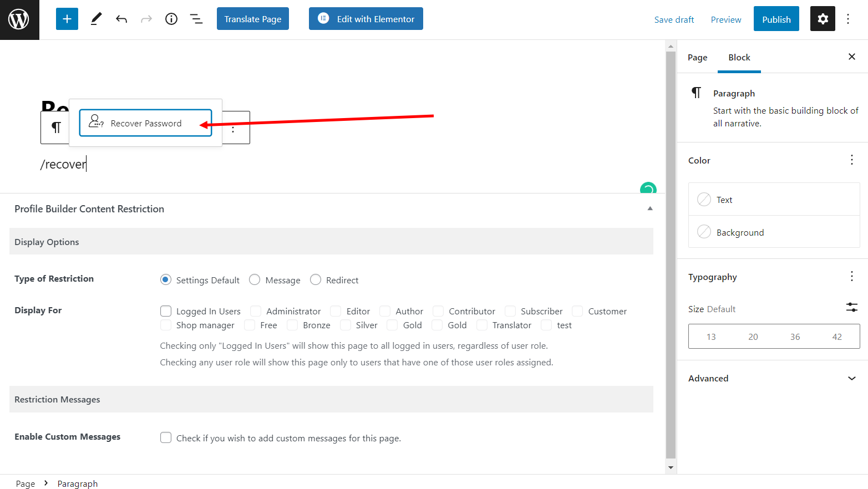Image resolution: width=868 pixels, height=489 pixels.
Task: Open the document details info icon
Action: (171, 19)
